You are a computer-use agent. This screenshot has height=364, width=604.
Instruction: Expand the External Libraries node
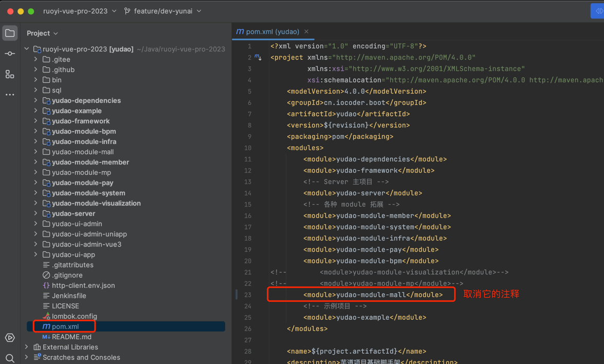[27, 347]
